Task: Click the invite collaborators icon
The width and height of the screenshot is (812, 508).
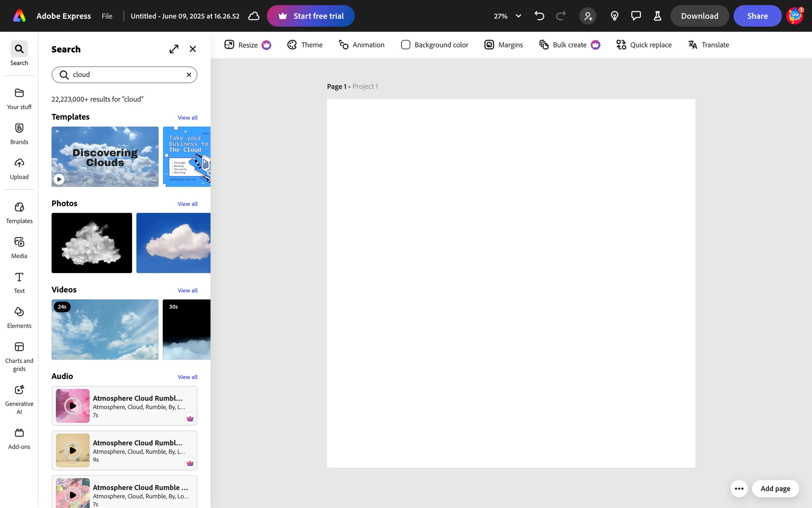Action: 588,16
